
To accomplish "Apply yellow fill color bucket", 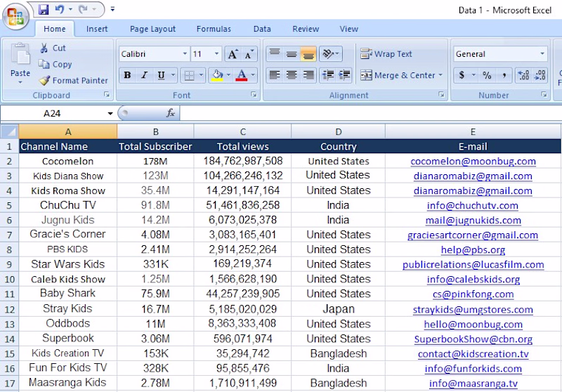I will 217,75.
